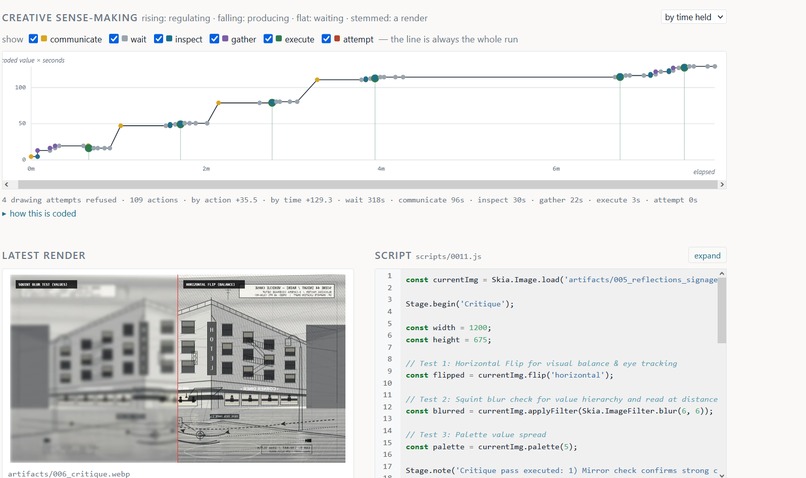Uncheck the communicate checkbox
This screenshot has width=806, height=478.
(x=33, y=39)
